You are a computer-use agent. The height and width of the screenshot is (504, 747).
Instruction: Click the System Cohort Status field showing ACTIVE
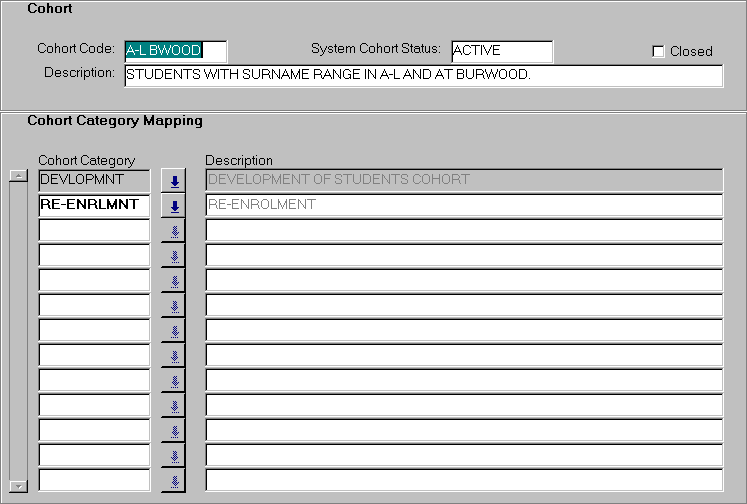tap(501, 50)
